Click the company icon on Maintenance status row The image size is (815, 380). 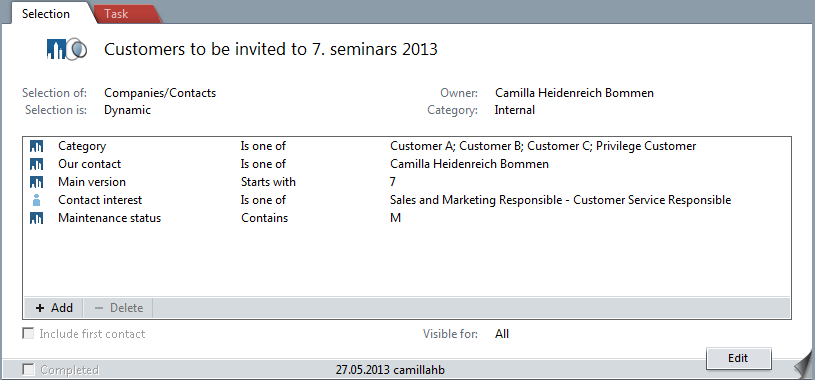coord(36,218)
